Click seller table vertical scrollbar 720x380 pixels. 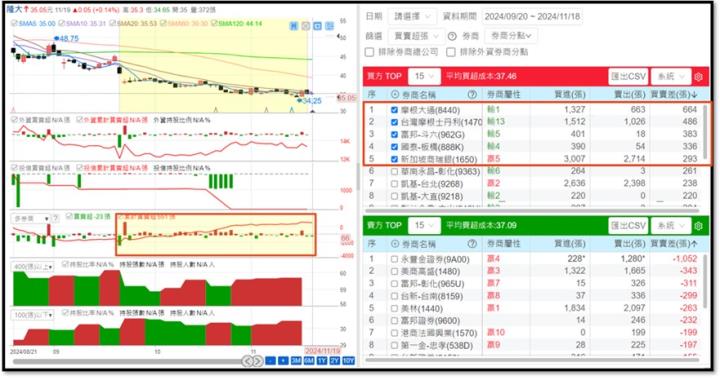[x=705, y=280]
